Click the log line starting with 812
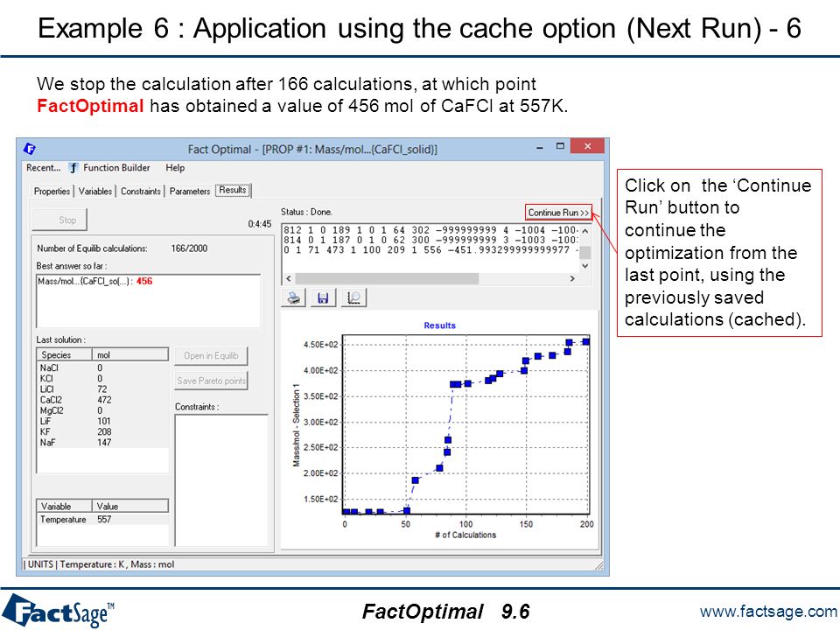 point(431,230)
